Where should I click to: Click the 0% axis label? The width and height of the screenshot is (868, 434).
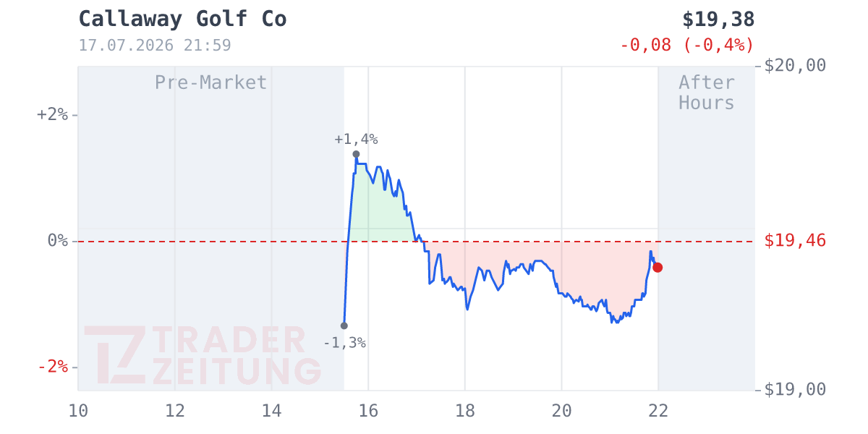[57, 240]
